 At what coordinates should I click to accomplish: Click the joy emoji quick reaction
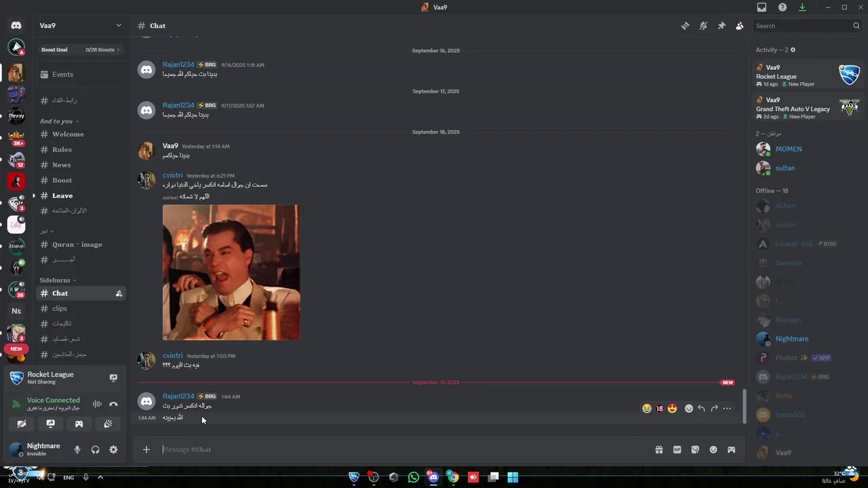pyautogui.click(x=647, y=409)
